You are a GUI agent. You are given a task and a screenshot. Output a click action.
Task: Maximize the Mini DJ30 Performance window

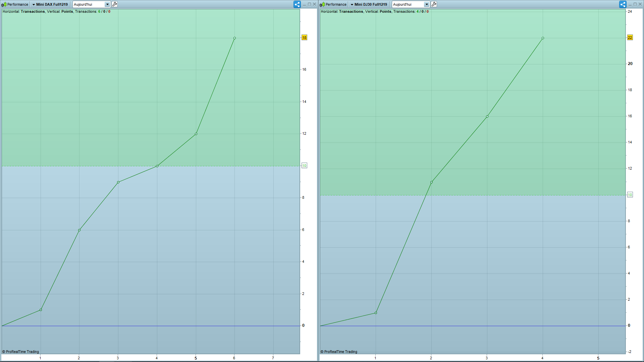tap(635, 4)
